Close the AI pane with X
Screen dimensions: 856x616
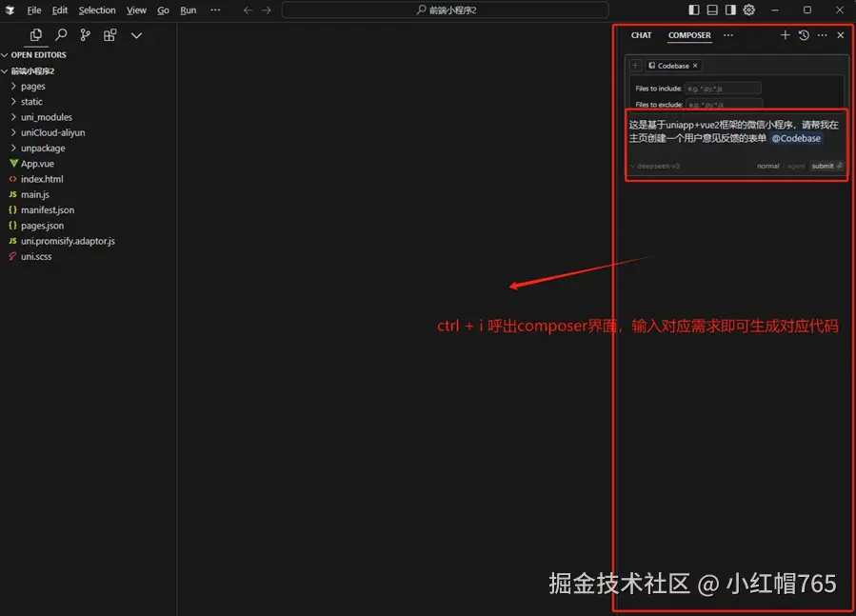[841, 35]
